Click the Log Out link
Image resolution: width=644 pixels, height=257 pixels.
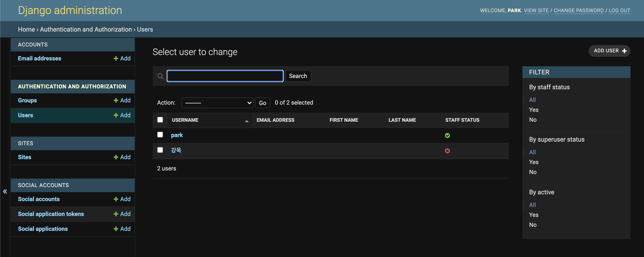tap(619, 11)
